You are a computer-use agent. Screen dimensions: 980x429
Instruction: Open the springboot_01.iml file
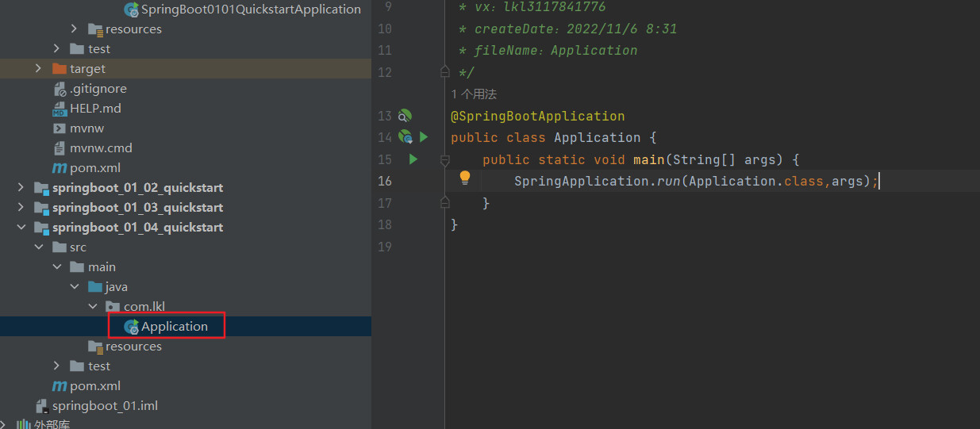click(105, 405)
